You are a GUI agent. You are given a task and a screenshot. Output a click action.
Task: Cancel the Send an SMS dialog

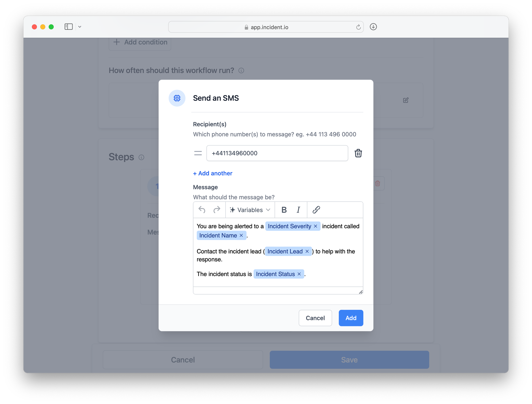[x=315, y=318]
